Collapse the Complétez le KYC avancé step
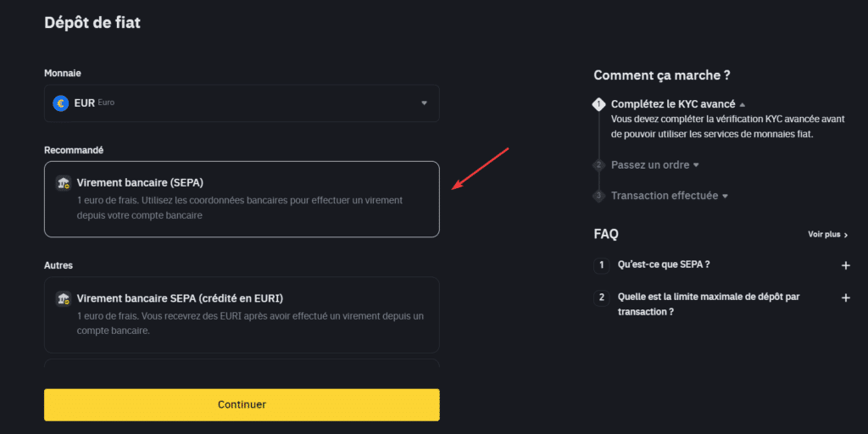Viewport: 868px width, 434px height. tap(678, 104)
